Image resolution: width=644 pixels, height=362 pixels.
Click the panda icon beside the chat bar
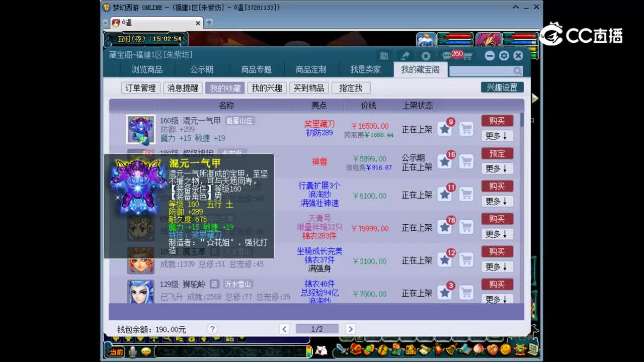coord(321,350)
